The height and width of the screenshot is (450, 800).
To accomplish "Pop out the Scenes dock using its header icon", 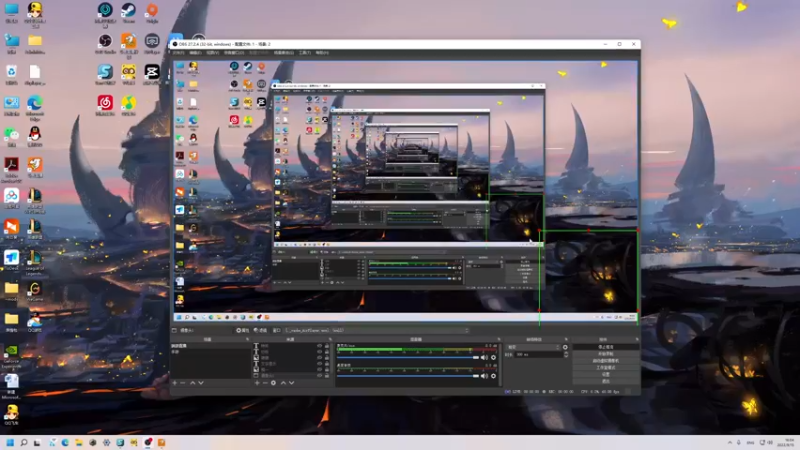I will (x=247, y=339).
